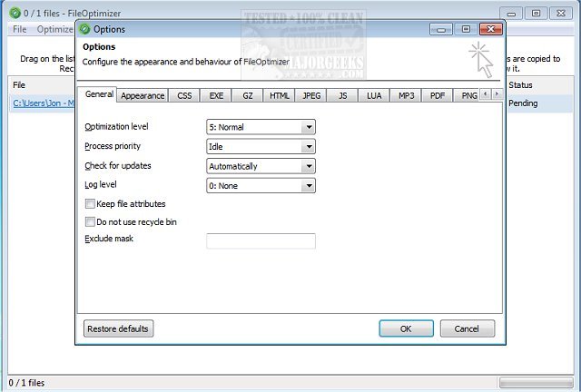Confirm settings with the OK button
Viewport: 581px width, 392px height.
click(406, 328)
